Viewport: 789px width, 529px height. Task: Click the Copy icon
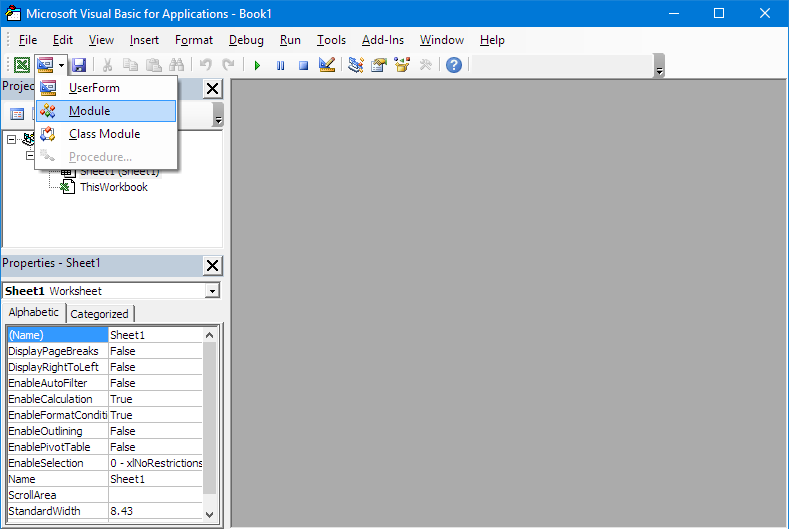point(130,65)
